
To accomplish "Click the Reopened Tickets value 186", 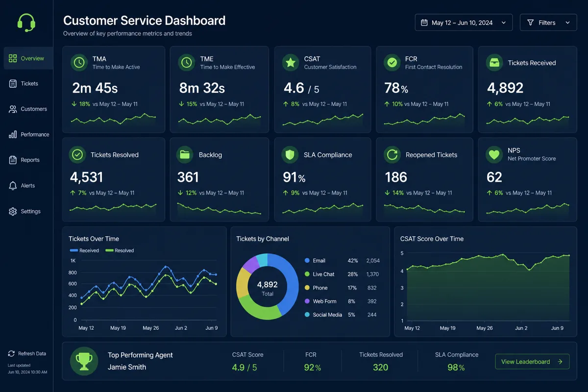I will (396, 177).
